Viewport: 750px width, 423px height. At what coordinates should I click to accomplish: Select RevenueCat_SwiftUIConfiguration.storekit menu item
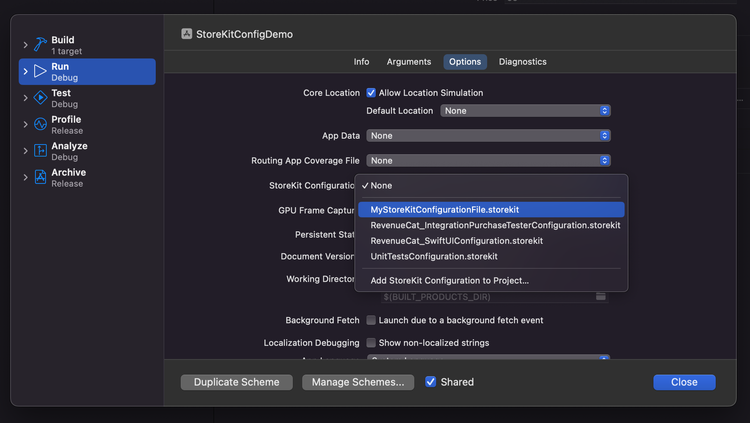pyautogui.click(x=491, y=241)
